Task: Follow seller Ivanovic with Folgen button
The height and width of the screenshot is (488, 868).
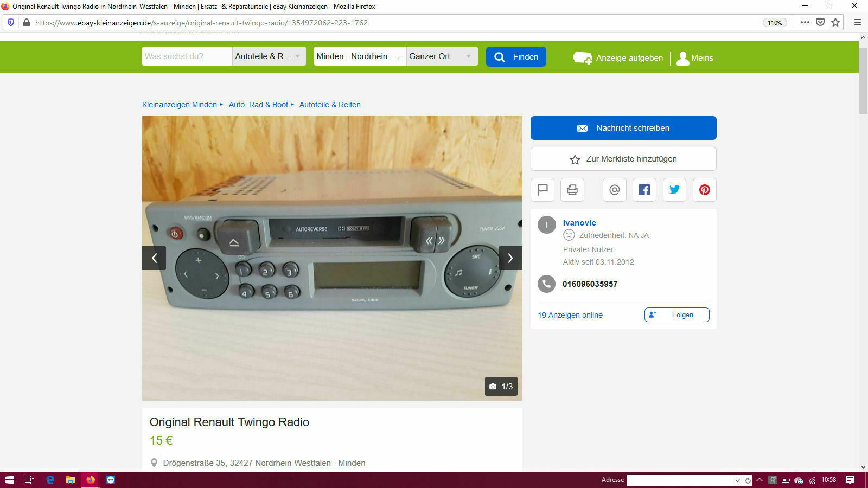Action: click(676, 314)
